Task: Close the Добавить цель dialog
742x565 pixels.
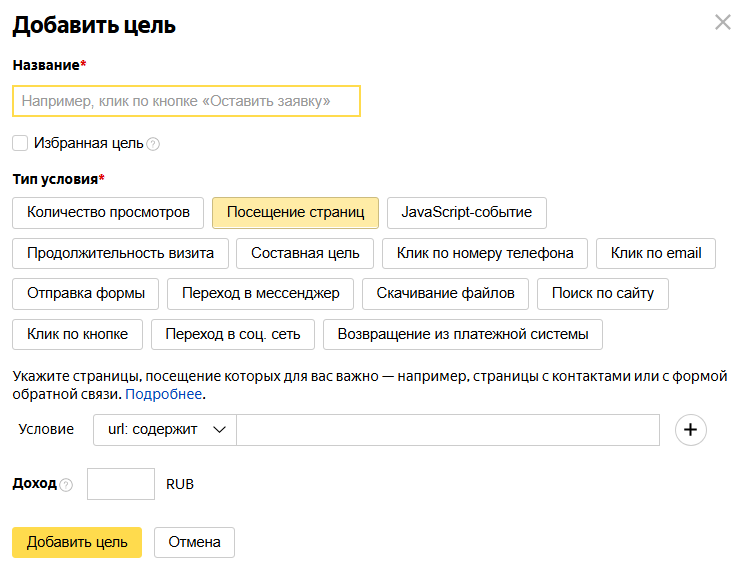Action: (x=722, y=22)
